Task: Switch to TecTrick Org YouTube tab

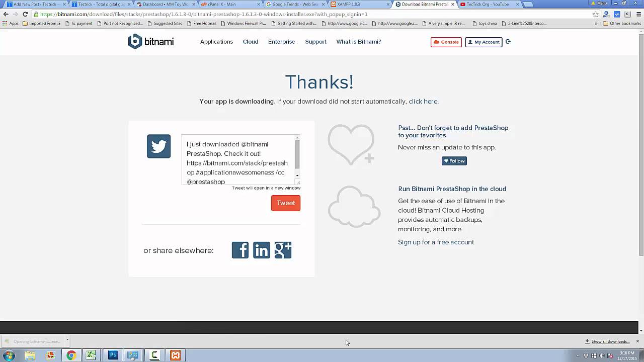Action: (x=488, y=4)
